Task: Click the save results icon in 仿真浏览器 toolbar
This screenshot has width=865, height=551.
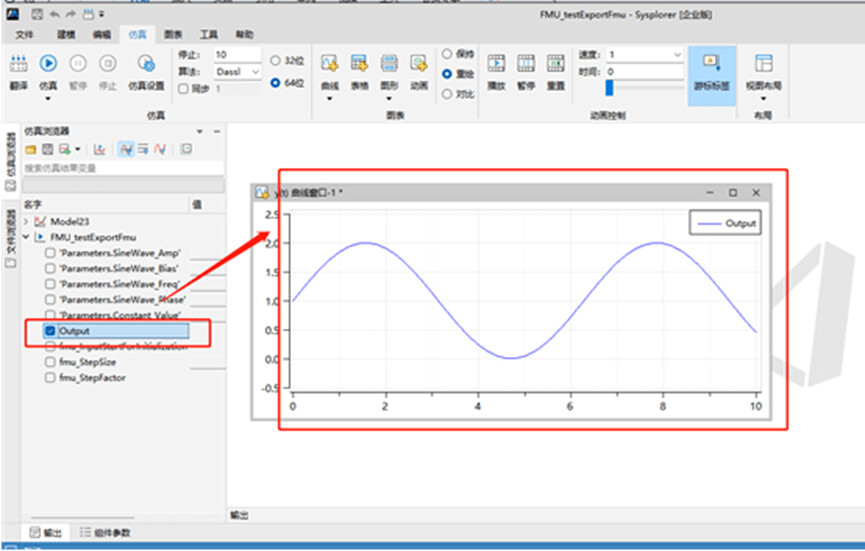Action: (x=48, y=149)
